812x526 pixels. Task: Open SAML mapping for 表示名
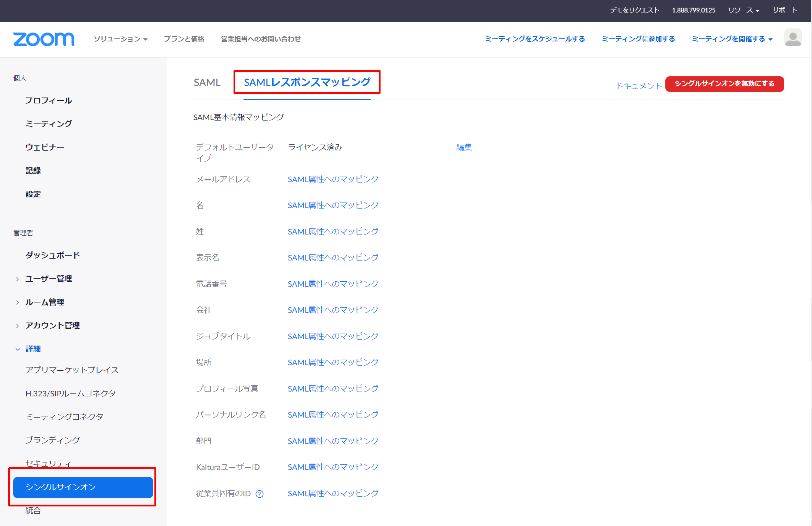click(x=333, y=257)
